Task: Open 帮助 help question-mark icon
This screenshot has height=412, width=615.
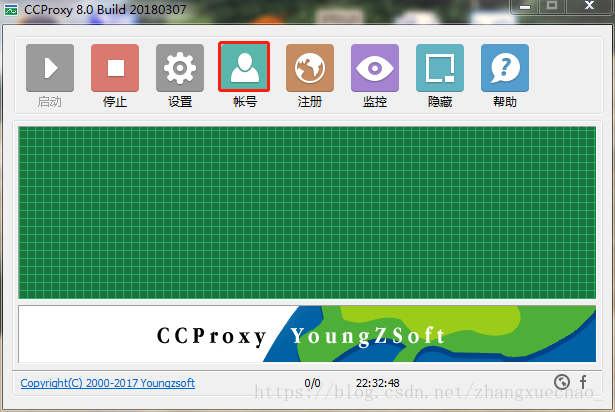Action: point(505,68)
